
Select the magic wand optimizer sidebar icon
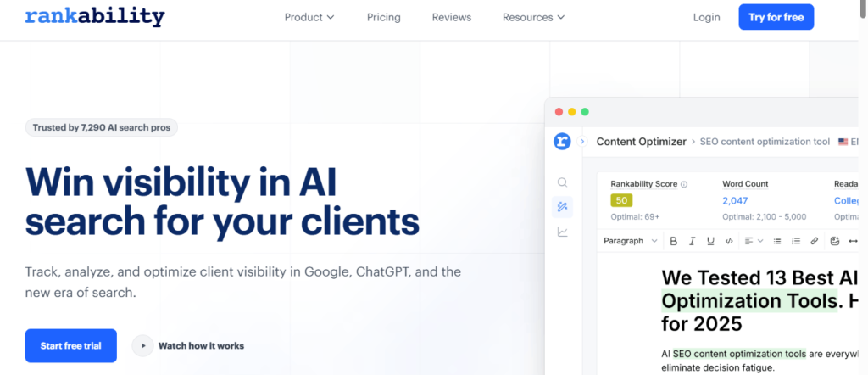tap(563, 207)
